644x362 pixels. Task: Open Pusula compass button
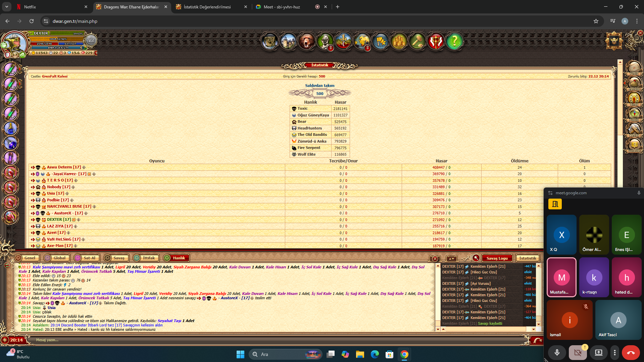(634, 115)
